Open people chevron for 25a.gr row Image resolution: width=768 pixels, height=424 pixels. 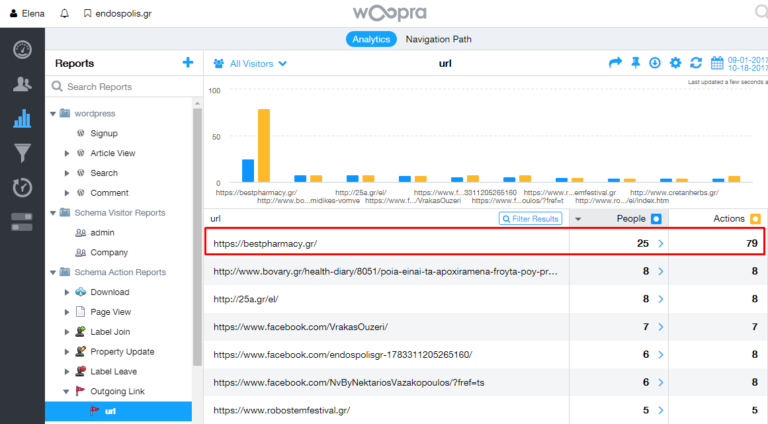tap(661, 299)
